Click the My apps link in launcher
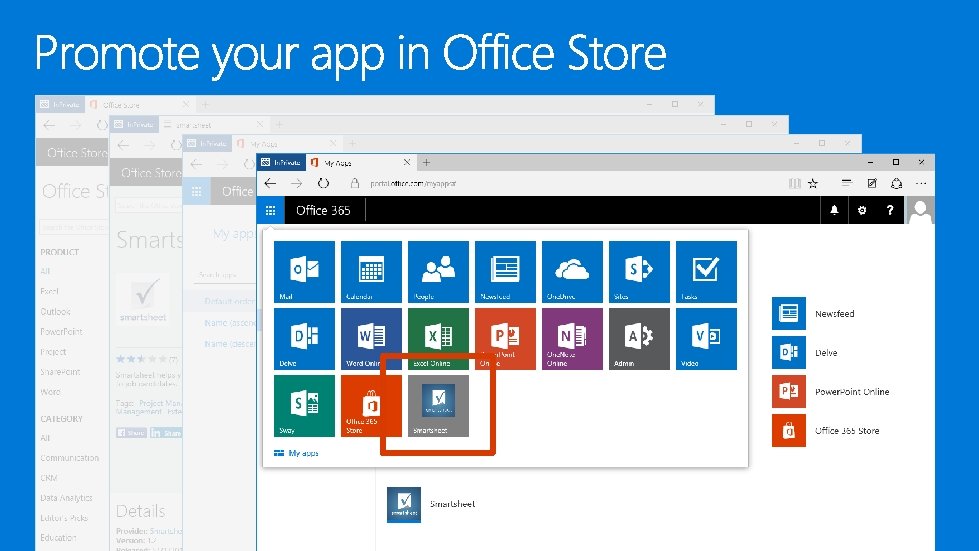The width and height of the screenshot is (979, 551). point(297,453)
